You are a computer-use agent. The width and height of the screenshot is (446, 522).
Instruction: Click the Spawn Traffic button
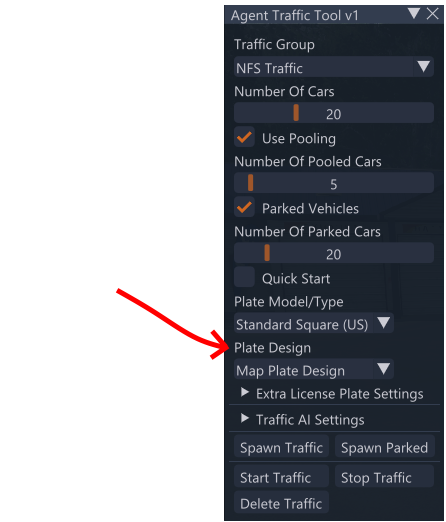click(x=281, y=446)
